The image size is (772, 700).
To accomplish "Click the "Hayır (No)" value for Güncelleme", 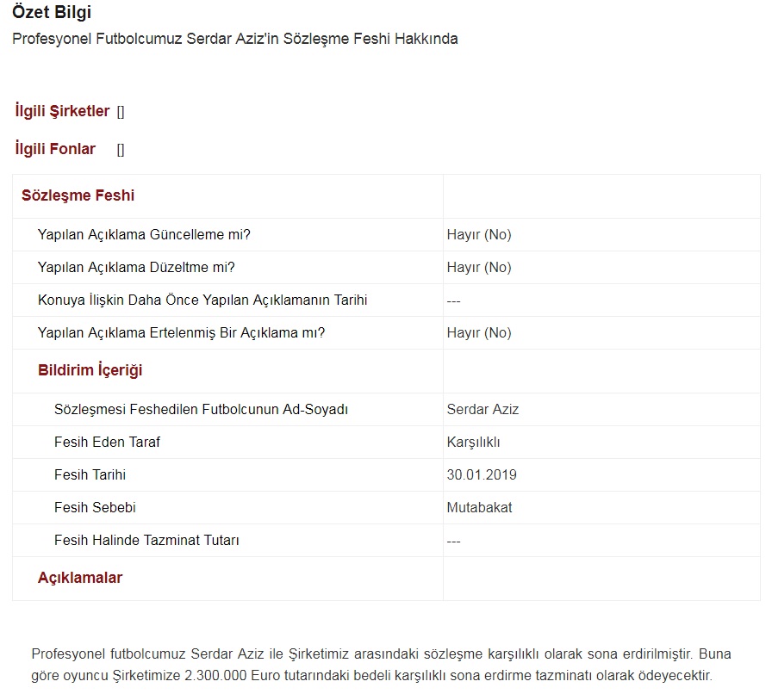I will pyautogui.click(x=478, y=235).
